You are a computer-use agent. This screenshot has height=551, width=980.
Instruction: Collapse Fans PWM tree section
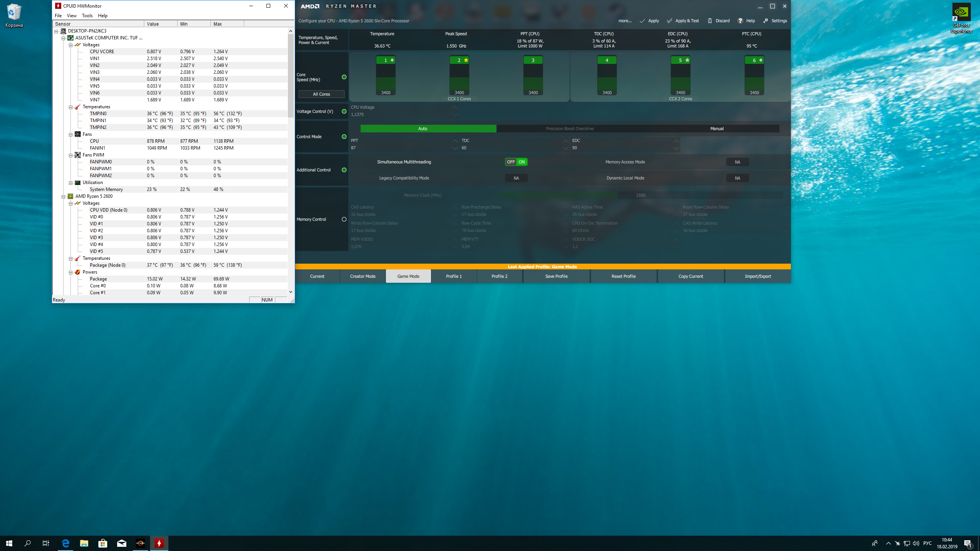[71, 155]
